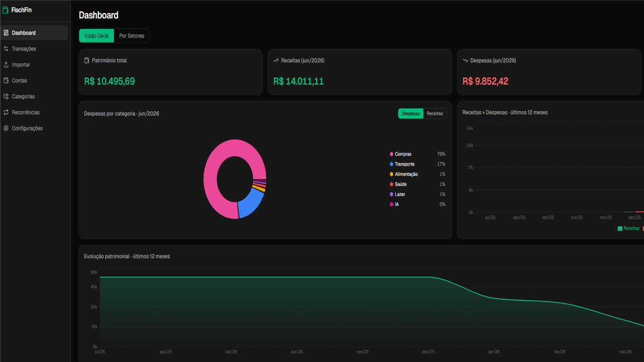Click the Patrimônio total value card
The image size is (644, 362).
tap(171, 72)
